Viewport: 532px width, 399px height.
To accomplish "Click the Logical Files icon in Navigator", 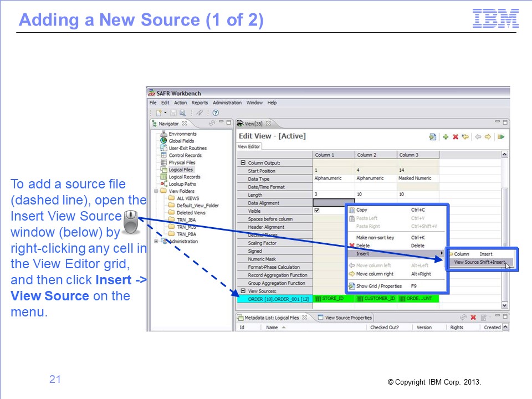I will point(163,170).
